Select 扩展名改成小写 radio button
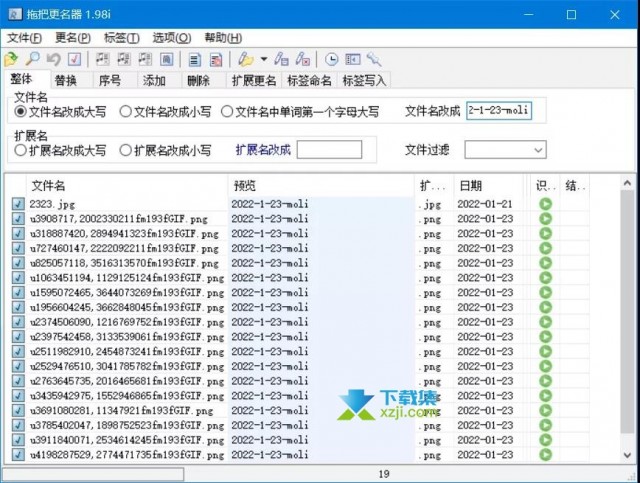The height and width of the screenshot is (483, 640). point(125,150)
